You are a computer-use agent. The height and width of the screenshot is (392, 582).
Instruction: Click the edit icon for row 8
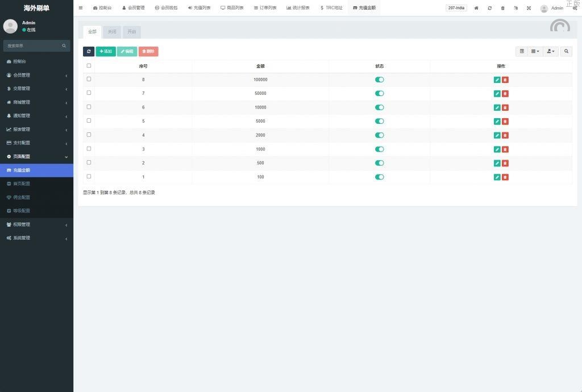point(497,80)
